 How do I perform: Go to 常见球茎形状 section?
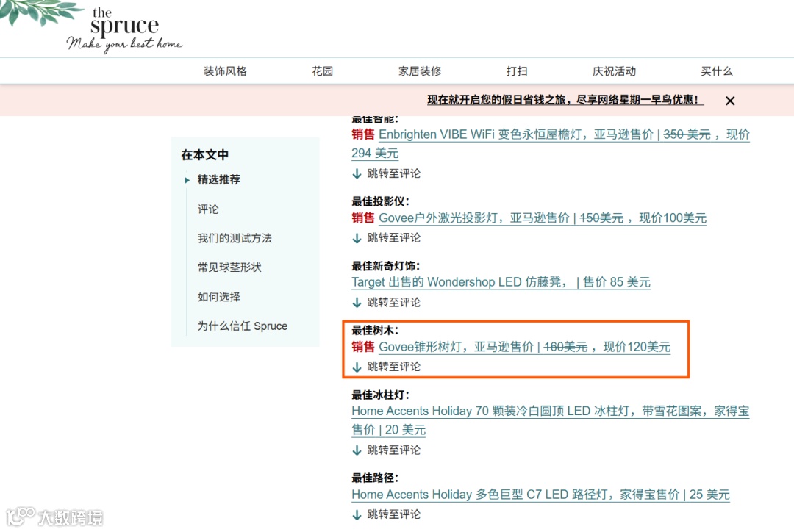[x=229, y=267]
